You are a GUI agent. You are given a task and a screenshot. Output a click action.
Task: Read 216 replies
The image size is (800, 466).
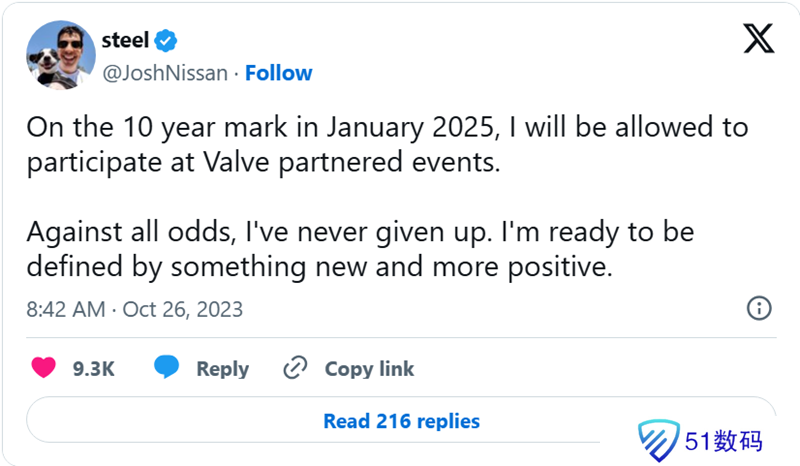point(401,421)
